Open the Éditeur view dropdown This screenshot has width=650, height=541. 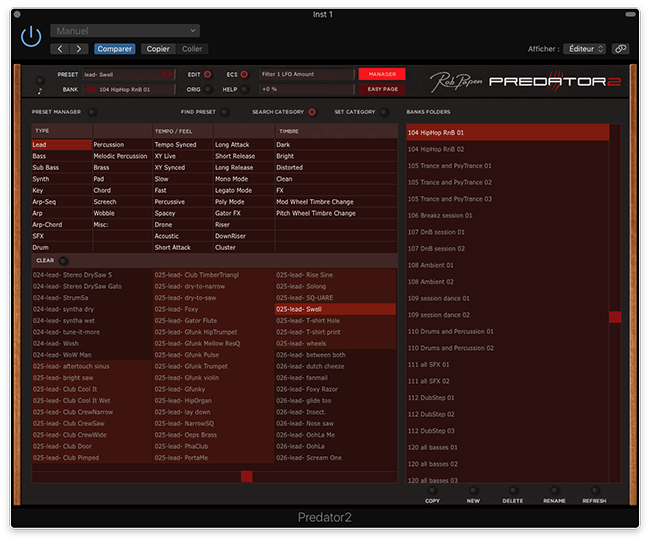(x=583, y=49)
